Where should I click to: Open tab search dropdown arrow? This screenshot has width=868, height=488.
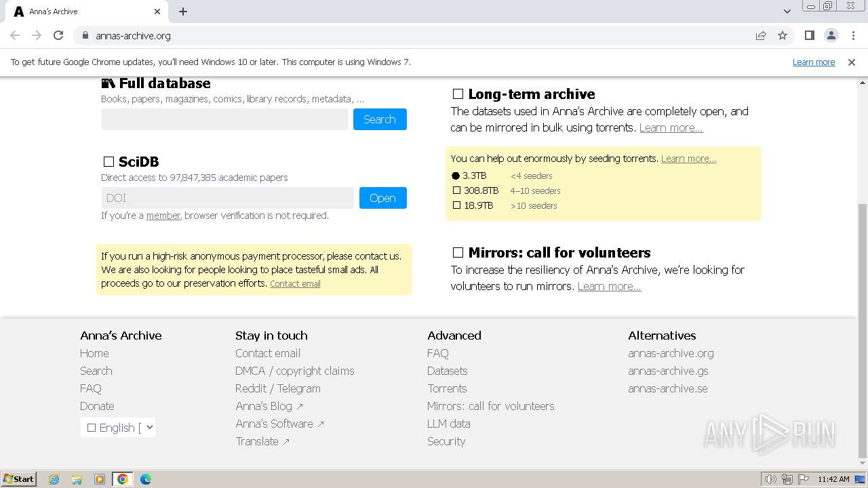[x=787, y=12]
